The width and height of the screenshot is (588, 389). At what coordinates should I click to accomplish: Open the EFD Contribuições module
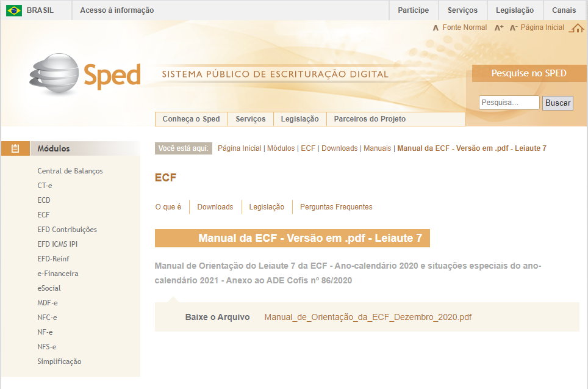[x=67, y=230]
